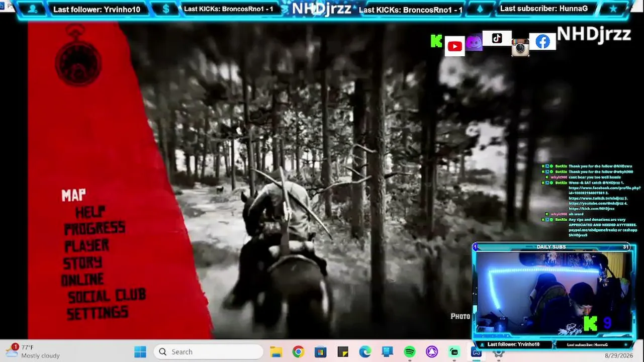644x362 pixels.
Task: Click the 'Last subscriber: HunnaG' banner text
Action: [x=544, y=9]
